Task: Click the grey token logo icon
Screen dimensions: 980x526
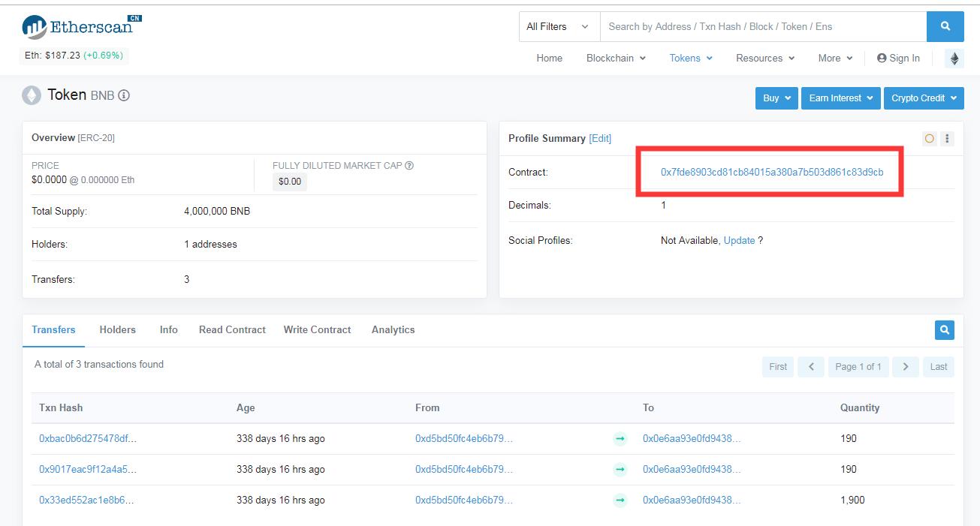Action: 32,95
